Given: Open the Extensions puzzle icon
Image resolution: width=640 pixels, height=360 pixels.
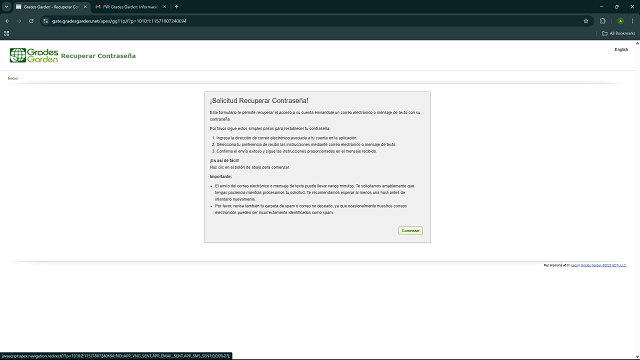Looking at the screenshot, I should (603, 21).
